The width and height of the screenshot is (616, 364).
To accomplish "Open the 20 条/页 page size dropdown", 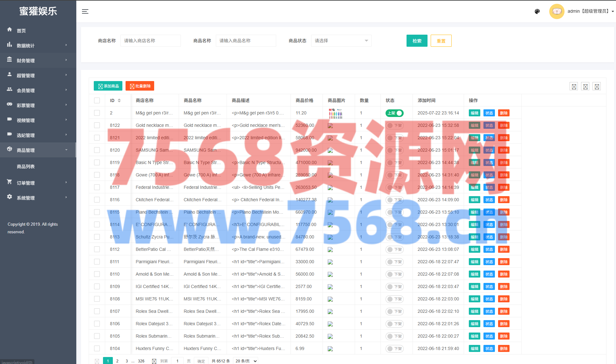I will [246, 361].
